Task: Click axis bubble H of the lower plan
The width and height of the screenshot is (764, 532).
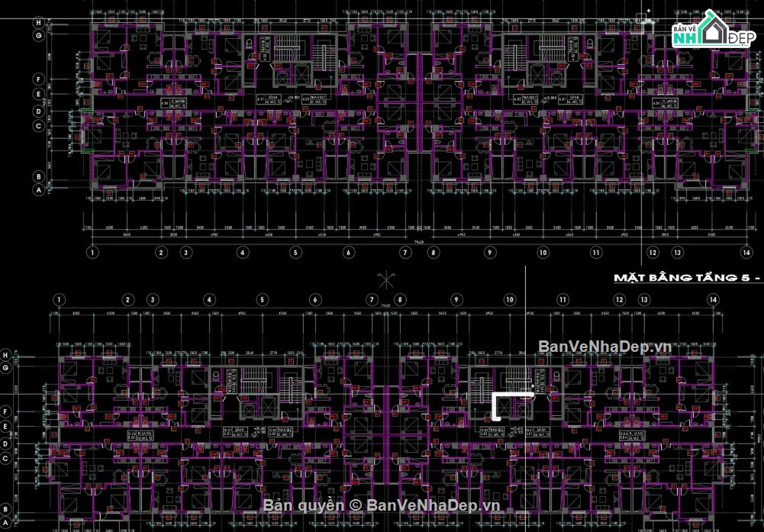Action: coord(6,355)
